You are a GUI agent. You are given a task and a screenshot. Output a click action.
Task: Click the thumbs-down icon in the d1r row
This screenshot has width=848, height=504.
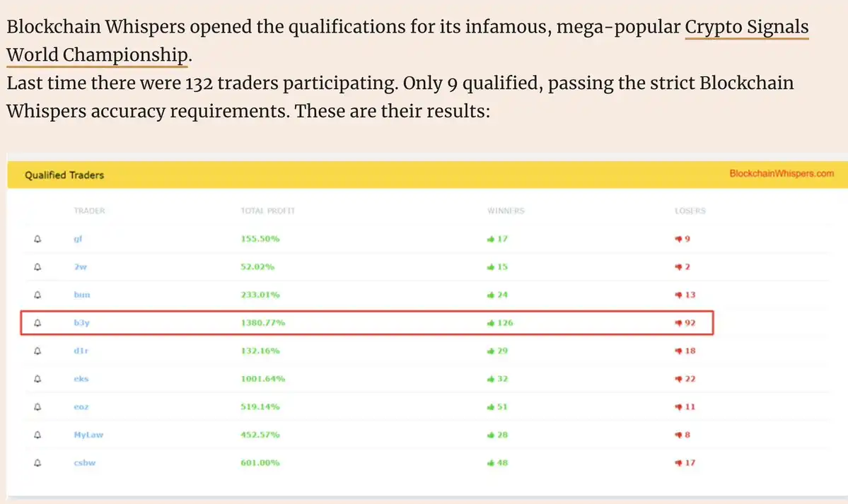pyautogui.click(x=678, y=351)
